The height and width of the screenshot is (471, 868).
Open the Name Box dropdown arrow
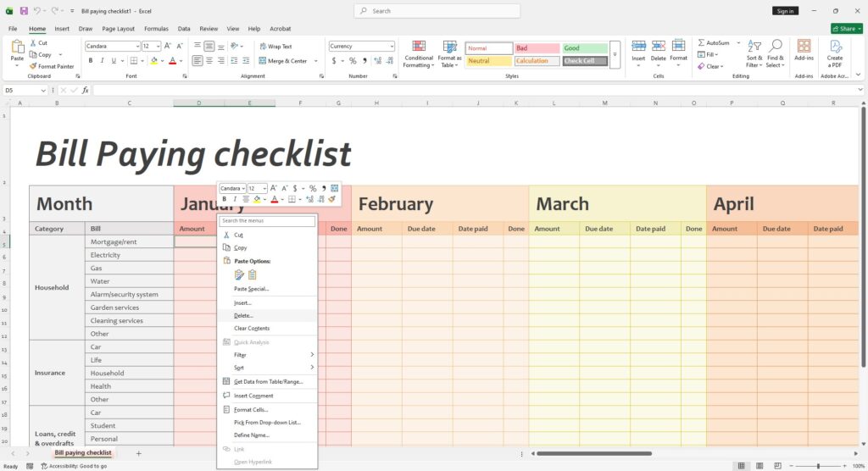click(43, 90)
